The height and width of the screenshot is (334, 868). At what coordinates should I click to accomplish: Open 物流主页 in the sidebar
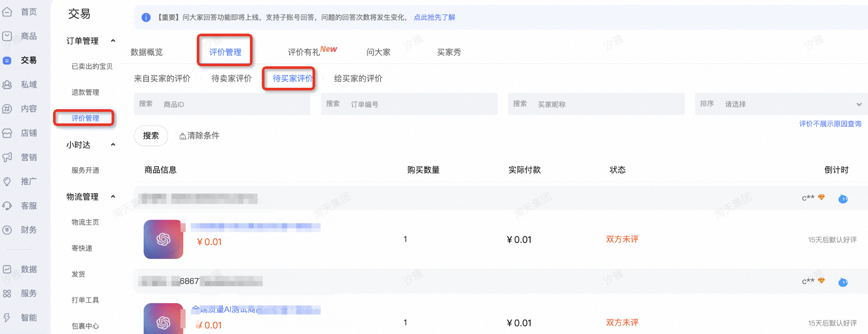85,222
